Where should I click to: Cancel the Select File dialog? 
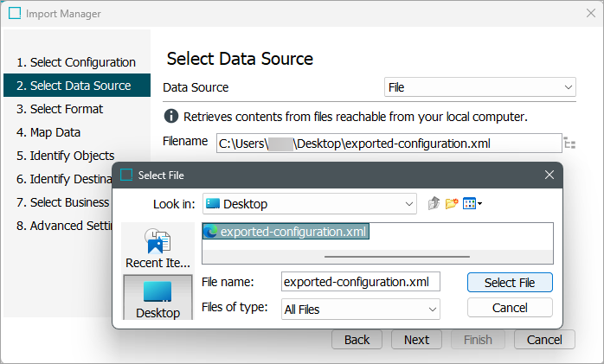tap(509, 308)
